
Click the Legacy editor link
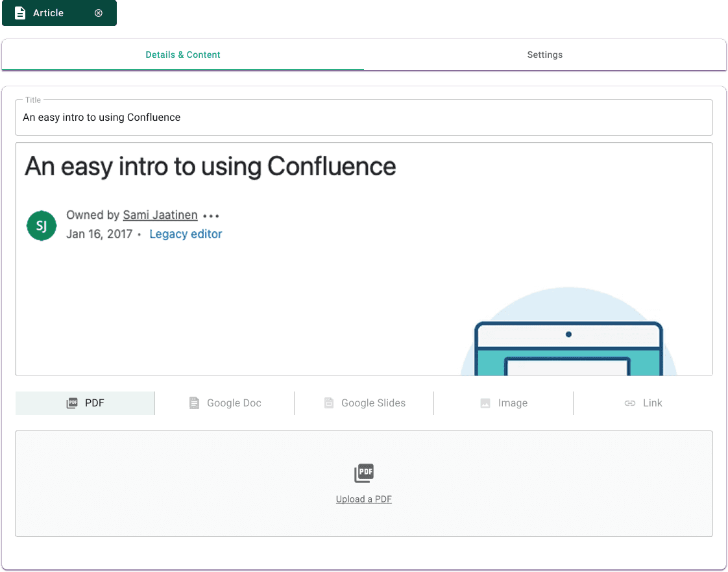186,234
